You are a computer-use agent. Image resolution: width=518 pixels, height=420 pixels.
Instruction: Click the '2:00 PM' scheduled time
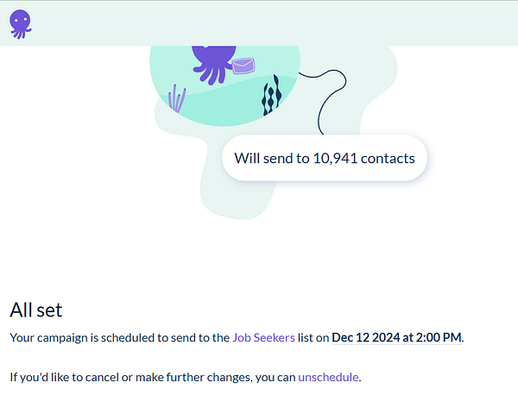click(x=439, y=337)
